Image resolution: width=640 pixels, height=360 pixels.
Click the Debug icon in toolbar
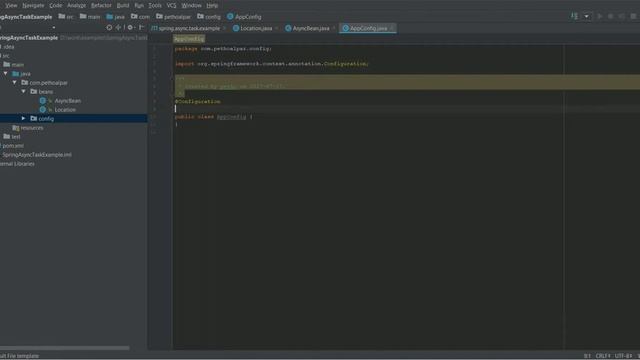[x=611, y=16]
